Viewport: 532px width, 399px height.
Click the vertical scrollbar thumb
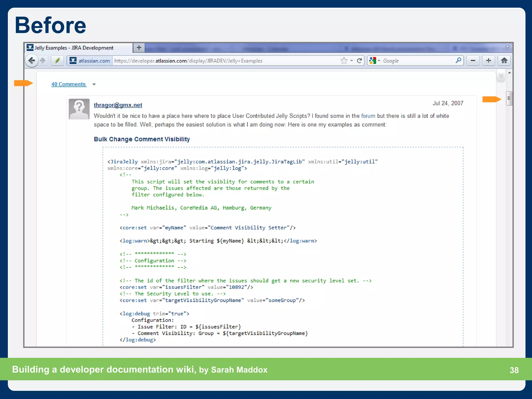tap(509, 98)
